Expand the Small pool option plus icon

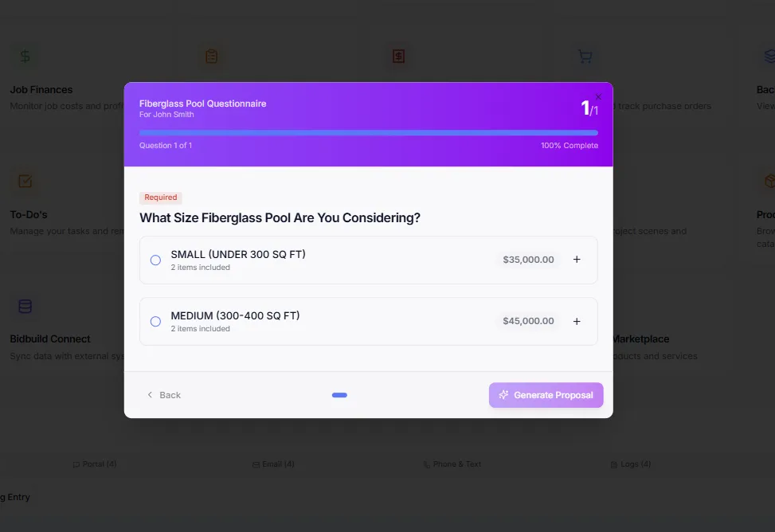point(577,260)
